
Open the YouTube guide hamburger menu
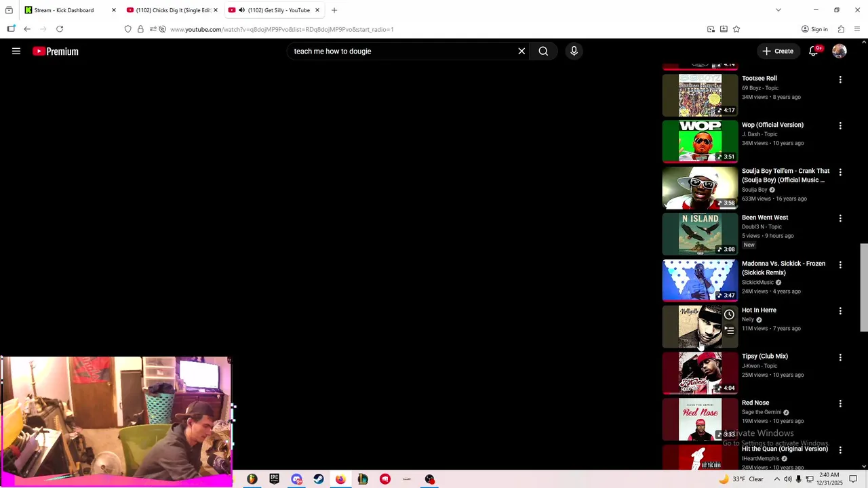16,51
